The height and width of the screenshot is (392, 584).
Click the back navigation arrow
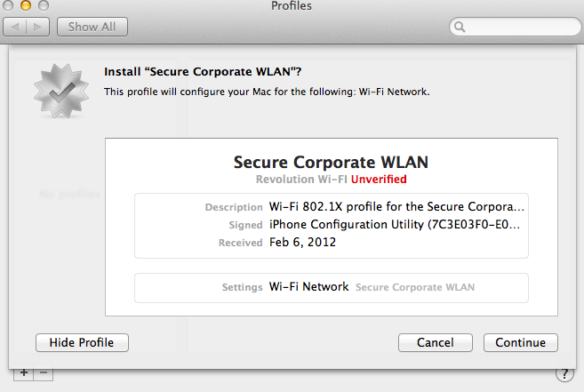point(15,27)
